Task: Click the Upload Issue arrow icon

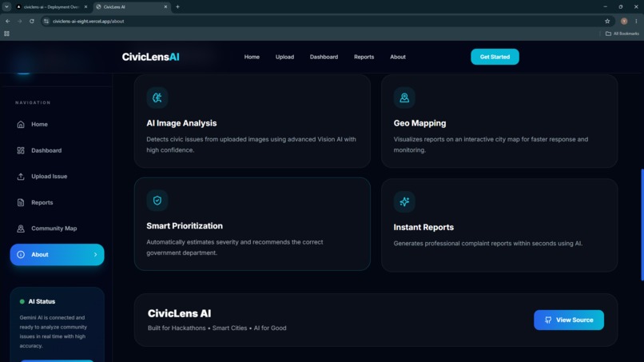Action: click(21, 177)
